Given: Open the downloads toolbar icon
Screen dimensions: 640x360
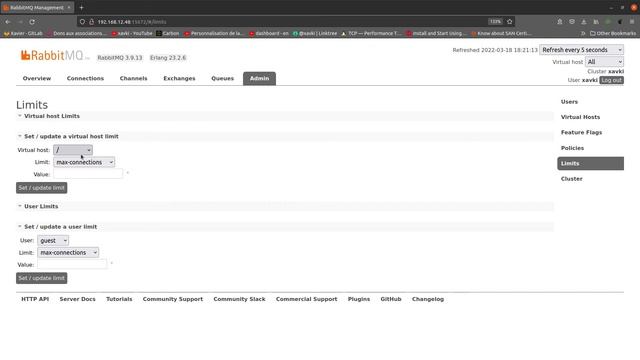Looking at the screenshot, I should pos(584,22).
